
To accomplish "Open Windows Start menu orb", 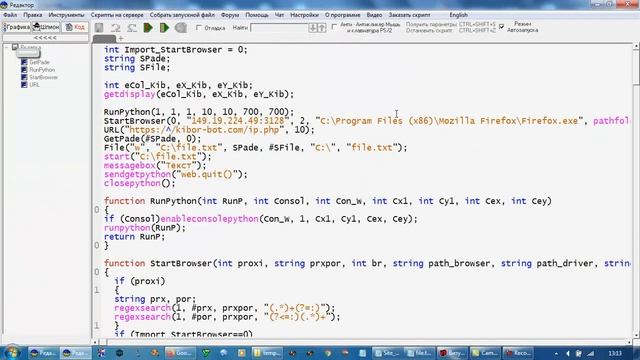I will 11,352.
